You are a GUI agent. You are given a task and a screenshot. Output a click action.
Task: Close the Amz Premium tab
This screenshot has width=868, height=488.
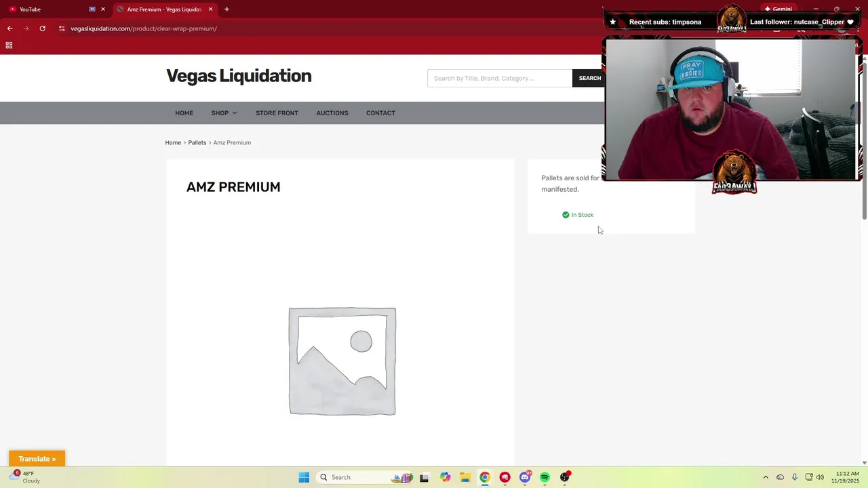click(x=210, y=9)
